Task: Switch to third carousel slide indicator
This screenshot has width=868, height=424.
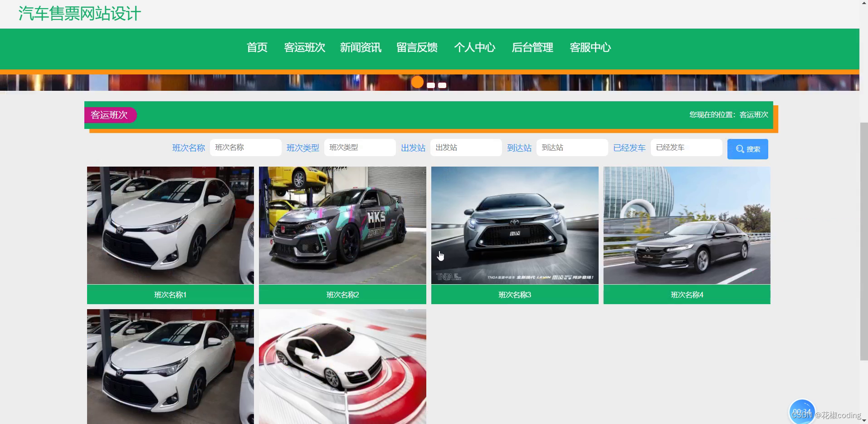Action: 442,85
